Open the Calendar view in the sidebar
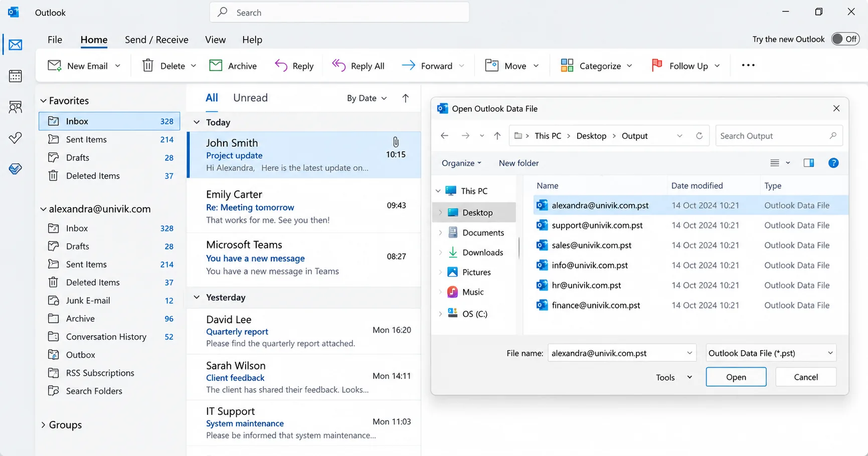868x456 pixels. (16, 76)
